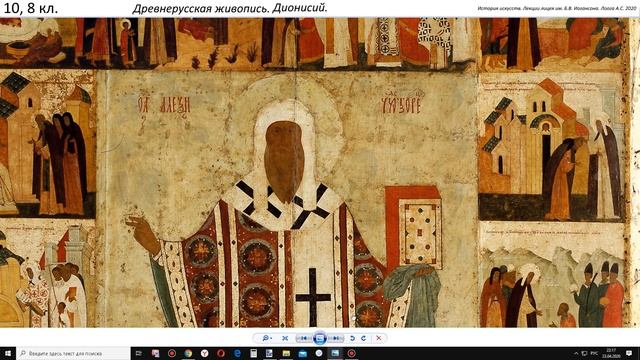640x360 pixels.
Task: Open Yandex Browser from the taskbar
Action: pyautogui.click(x=204, y=353)
